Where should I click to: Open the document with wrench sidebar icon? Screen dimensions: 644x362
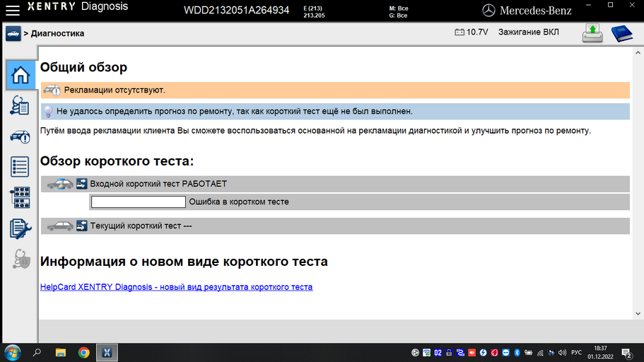point(20,228)
